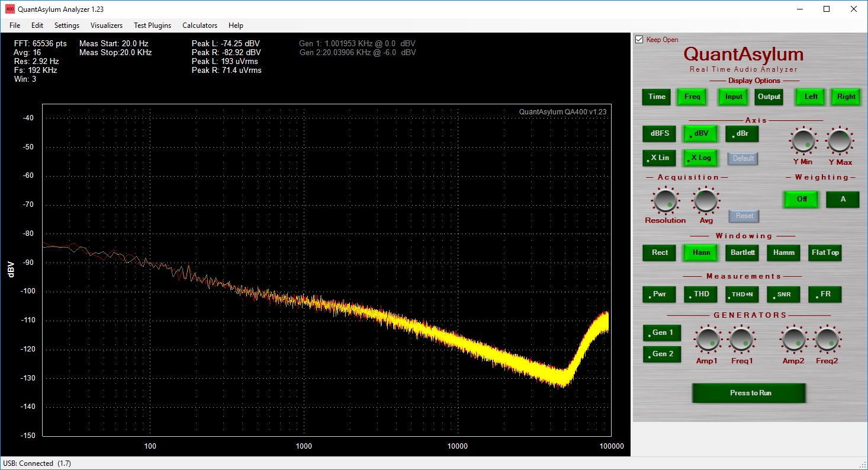
Task: Click the Freq1 knob
Action: (741, 340)
